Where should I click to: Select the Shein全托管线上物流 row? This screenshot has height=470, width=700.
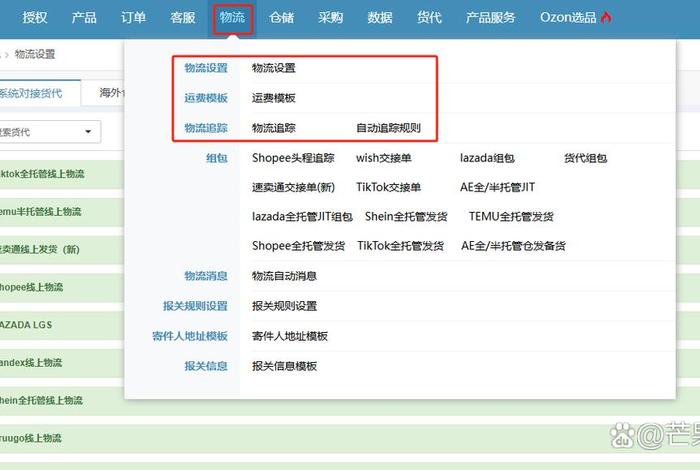[62, 400]
